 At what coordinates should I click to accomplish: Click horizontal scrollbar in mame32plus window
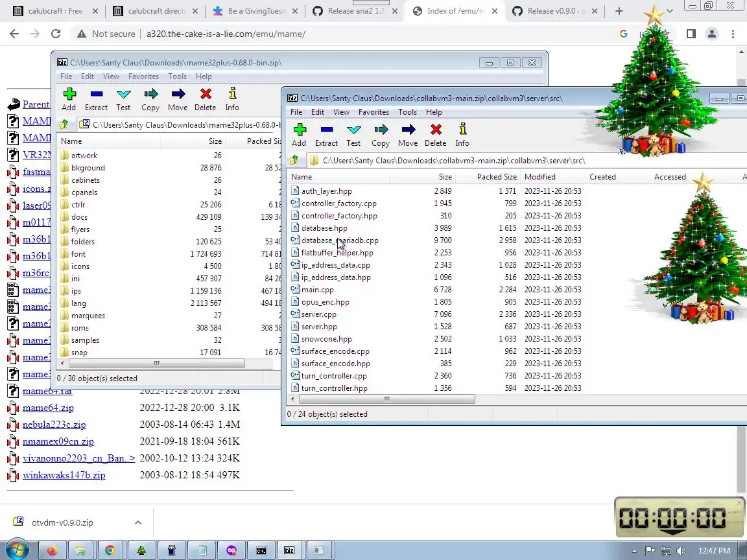click(x=156, y=364)
